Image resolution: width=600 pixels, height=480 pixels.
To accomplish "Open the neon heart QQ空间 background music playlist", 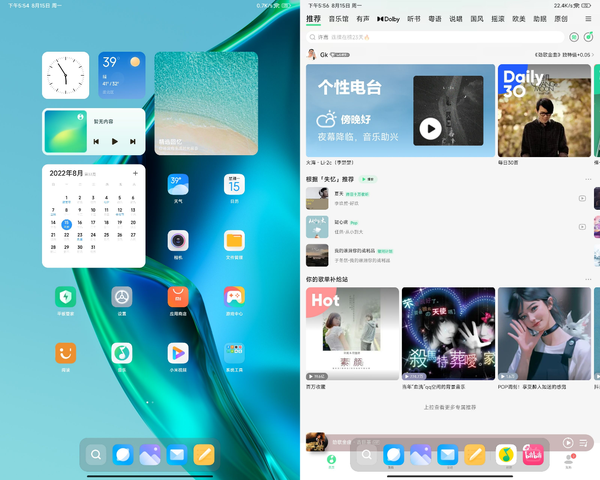I will 448,334.
